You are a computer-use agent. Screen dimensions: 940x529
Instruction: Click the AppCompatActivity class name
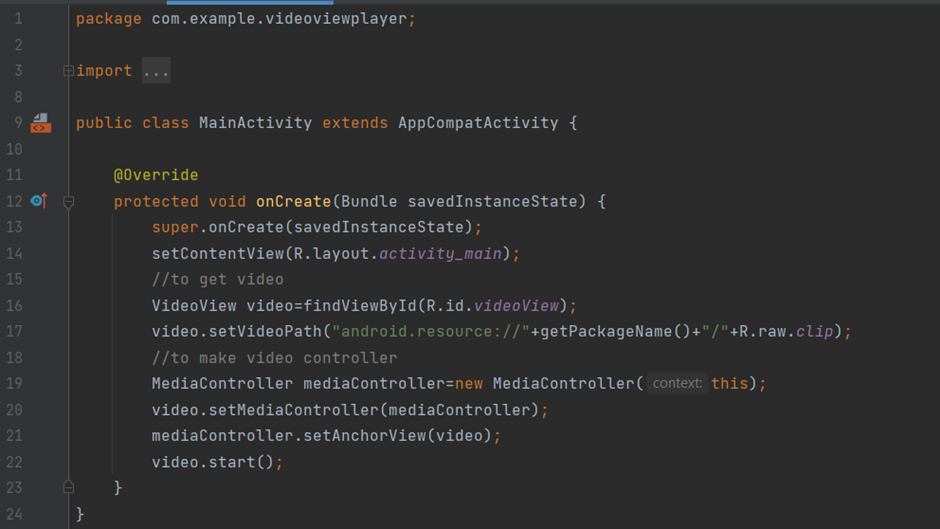(478, 123)
